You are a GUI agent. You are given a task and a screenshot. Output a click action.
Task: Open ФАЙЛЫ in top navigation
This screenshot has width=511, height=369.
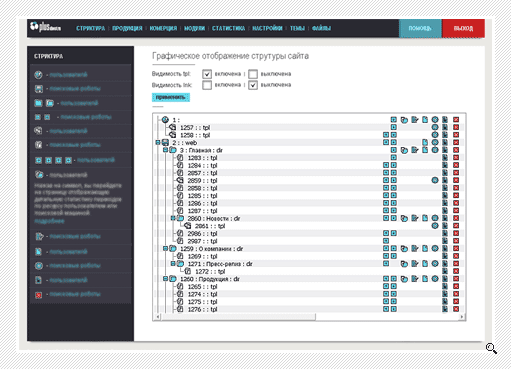321,28
